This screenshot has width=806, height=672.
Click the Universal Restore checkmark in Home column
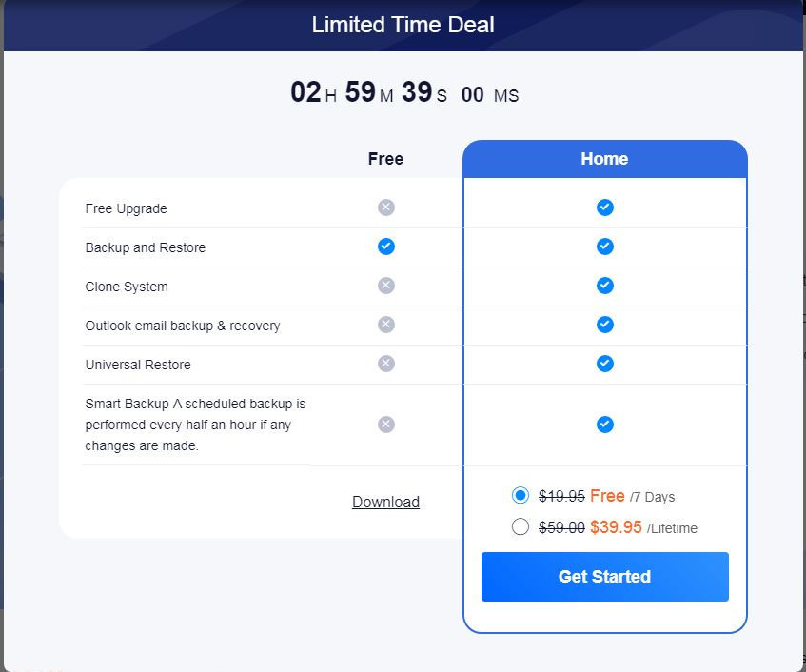tap(604, 364)
